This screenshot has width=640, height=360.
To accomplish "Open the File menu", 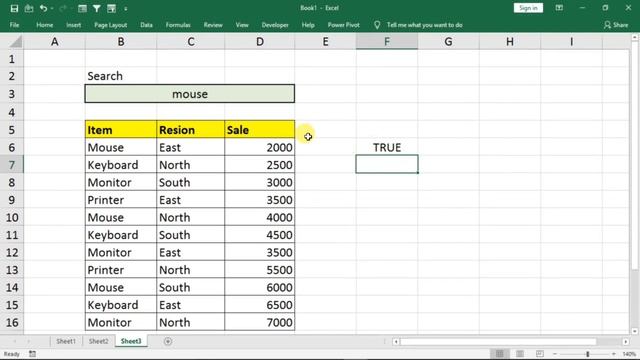I will (x=14, y=25).
